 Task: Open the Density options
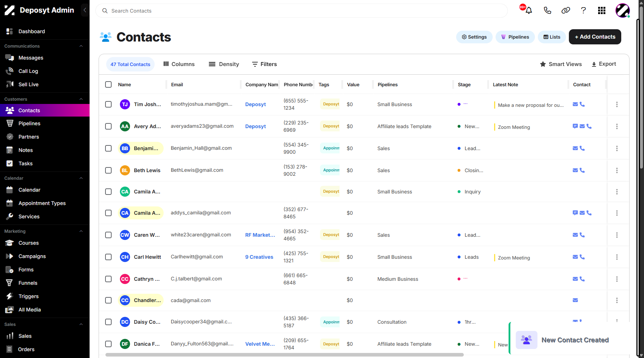[224, 64]
